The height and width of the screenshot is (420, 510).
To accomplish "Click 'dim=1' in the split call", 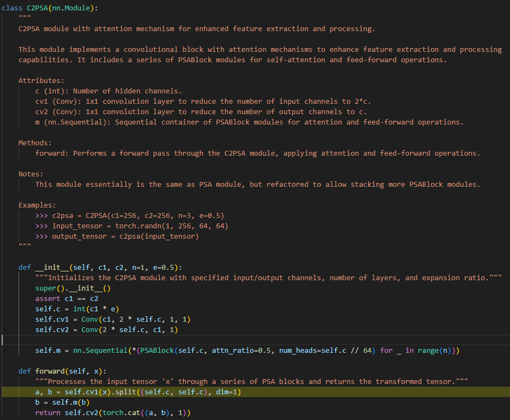I will pos(227,392).
